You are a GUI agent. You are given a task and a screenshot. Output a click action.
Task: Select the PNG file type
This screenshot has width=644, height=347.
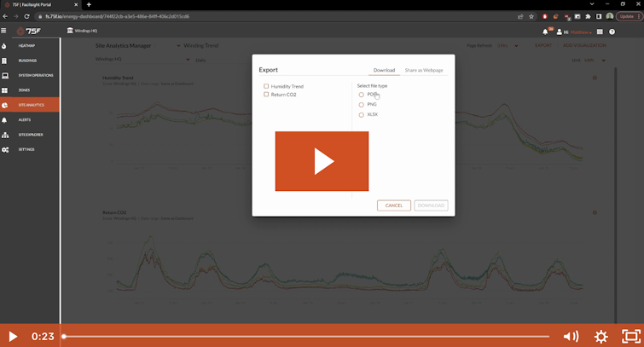(362, 105)
